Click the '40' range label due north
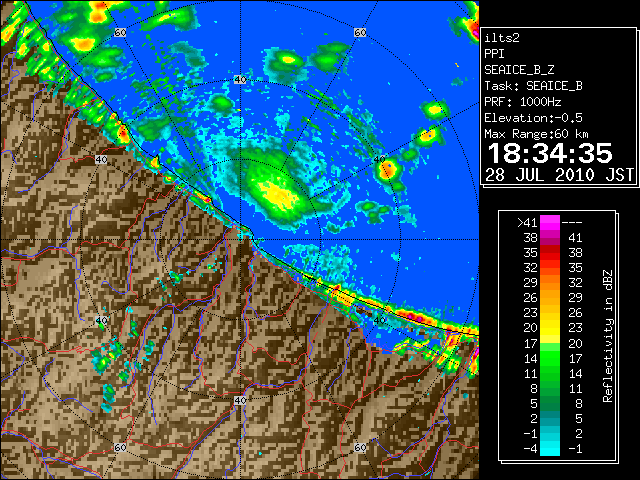This screenshot has height=480, width=640. [240, 80]
